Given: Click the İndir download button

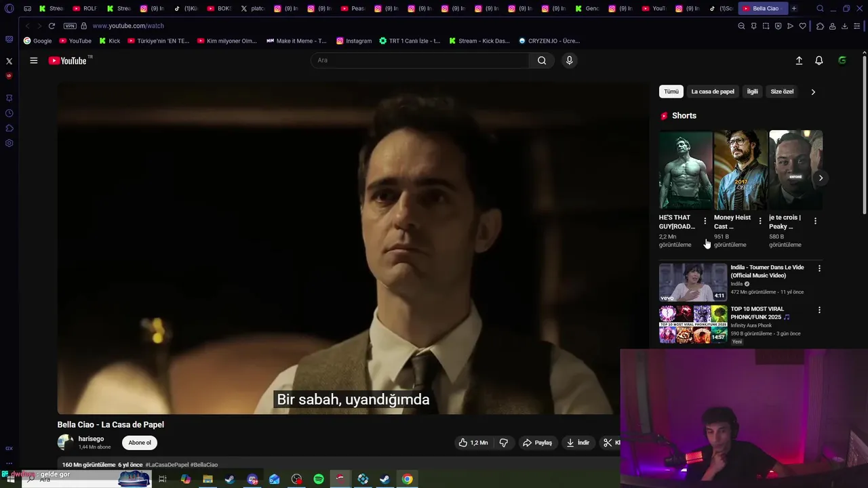Looking at the screenshot, I should (578, 443).
